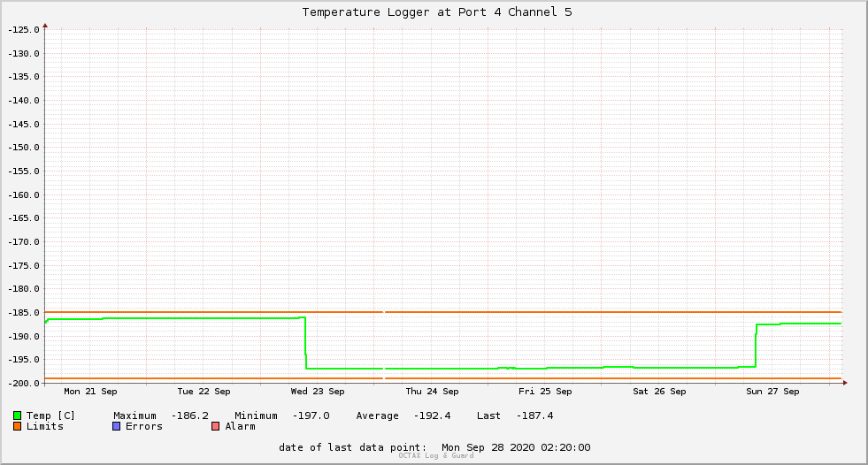Click the Average value -192.4
868x465 pixels.
(x=433, y=415)
